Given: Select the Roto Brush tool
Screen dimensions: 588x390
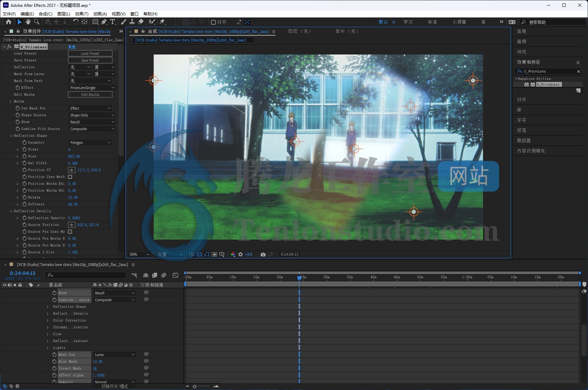Looking at the screenshot, I should tap(152, 22).
